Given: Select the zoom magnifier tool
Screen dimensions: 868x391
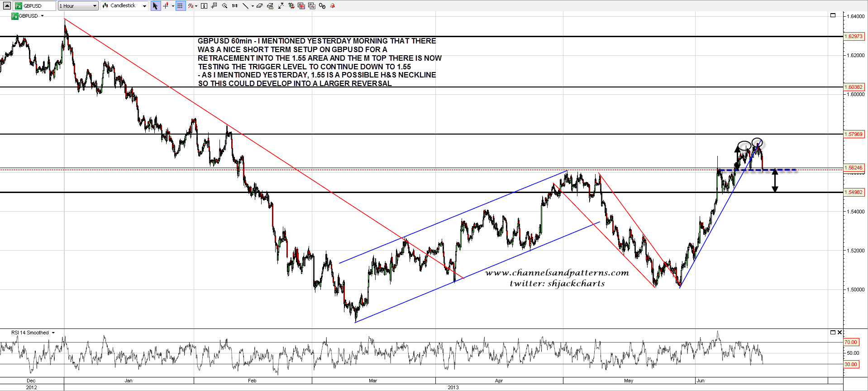Looking at the screenshot, I should (x=224, y=6).
